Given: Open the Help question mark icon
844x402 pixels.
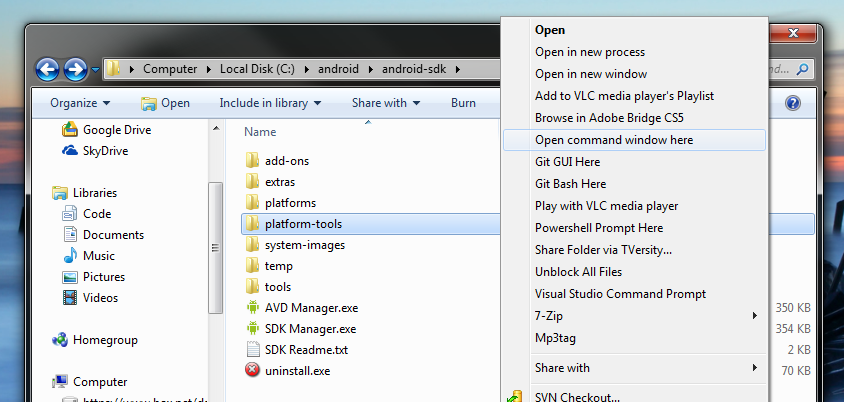Looking at the screenshot, I should (x=793, y=103).
